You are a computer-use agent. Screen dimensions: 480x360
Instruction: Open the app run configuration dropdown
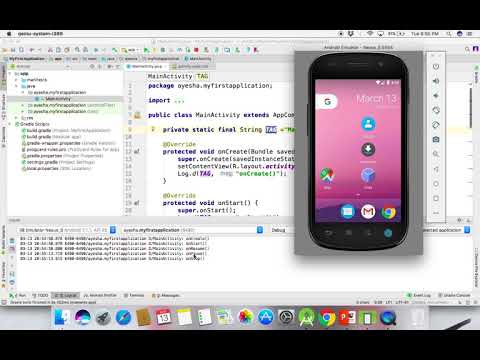131,50
